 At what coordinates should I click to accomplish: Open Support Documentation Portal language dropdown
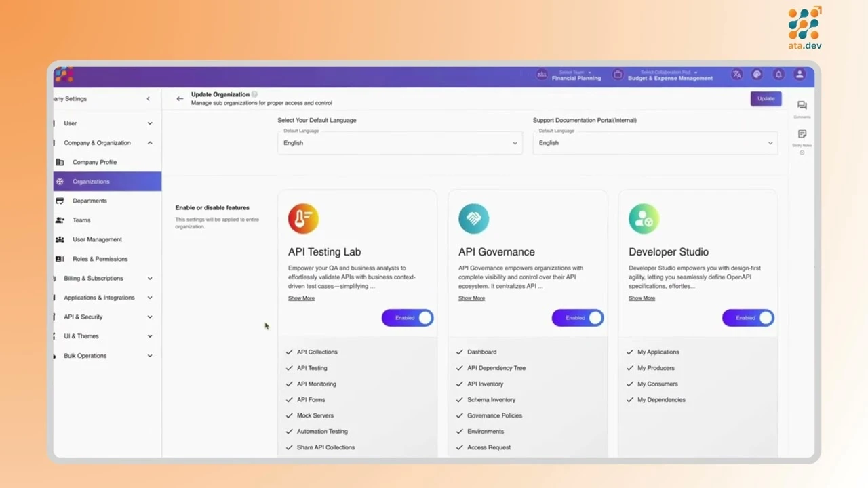(655, 143)
